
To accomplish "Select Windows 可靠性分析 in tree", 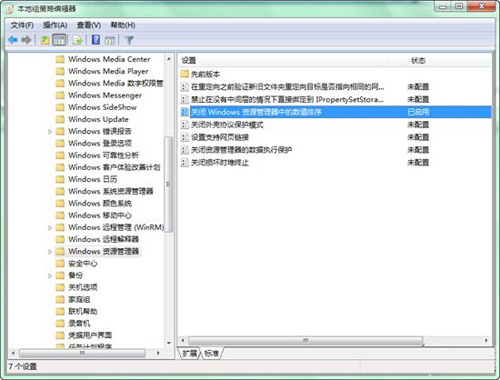I will coord(103,155).
